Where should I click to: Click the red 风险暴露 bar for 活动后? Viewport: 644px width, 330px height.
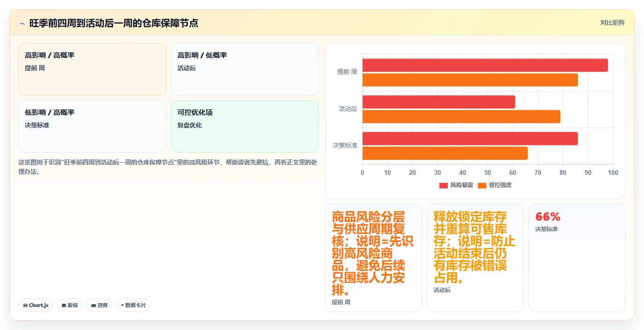coord(439,102)
